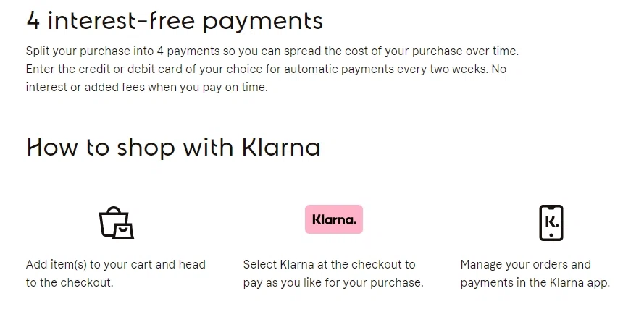Screen dimensions: 644x317
Task: Click the "payments in the Klarna app." line
Action: pyautogui.click(x=535, y=282)
